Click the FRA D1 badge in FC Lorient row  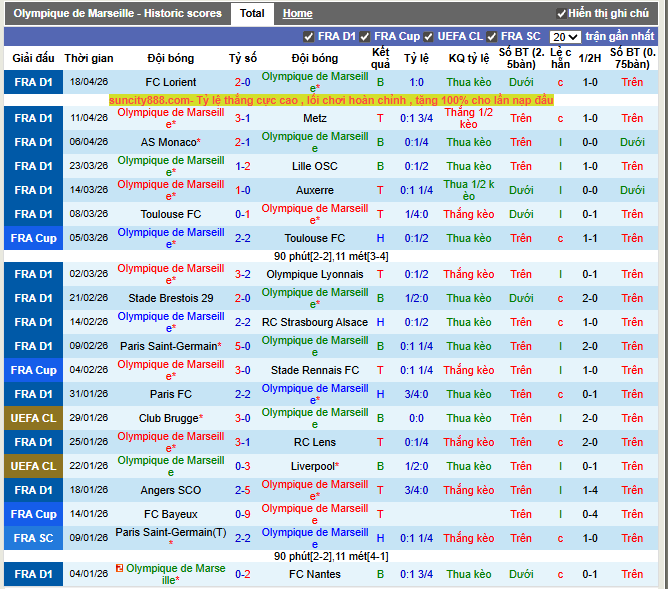(33, 82)
